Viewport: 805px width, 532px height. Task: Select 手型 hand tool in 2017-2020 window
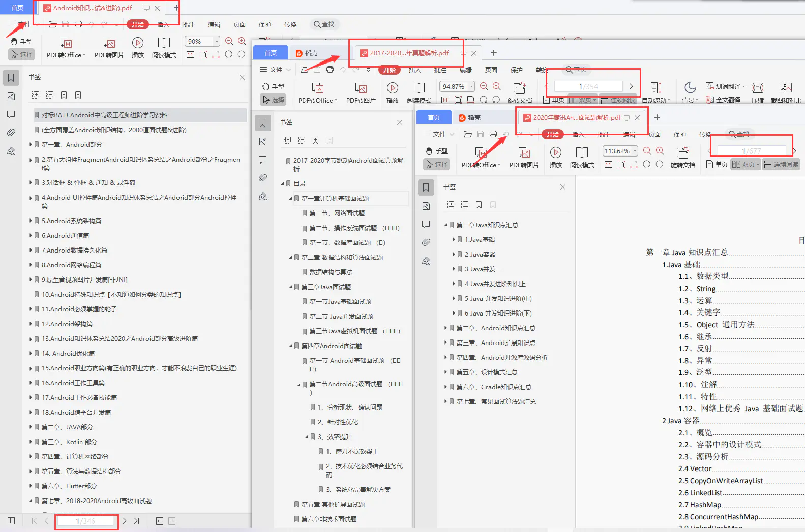pos(273,86)
